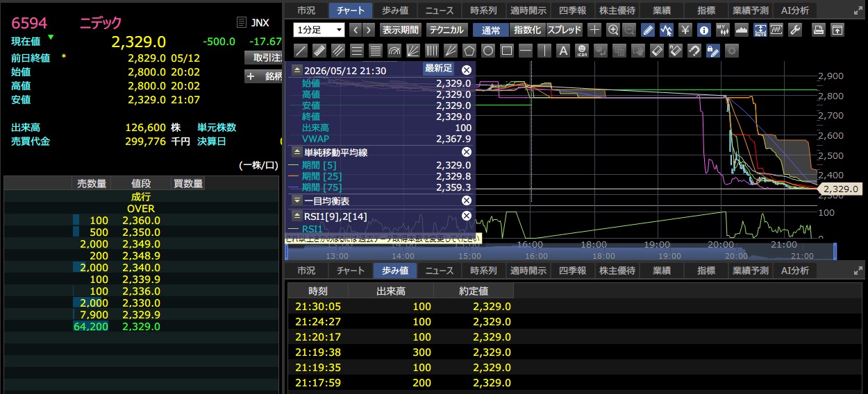Select the ellipse drawing tool
Screen dimensions: 868x394
pyautogui.click(x=488, y=51)
